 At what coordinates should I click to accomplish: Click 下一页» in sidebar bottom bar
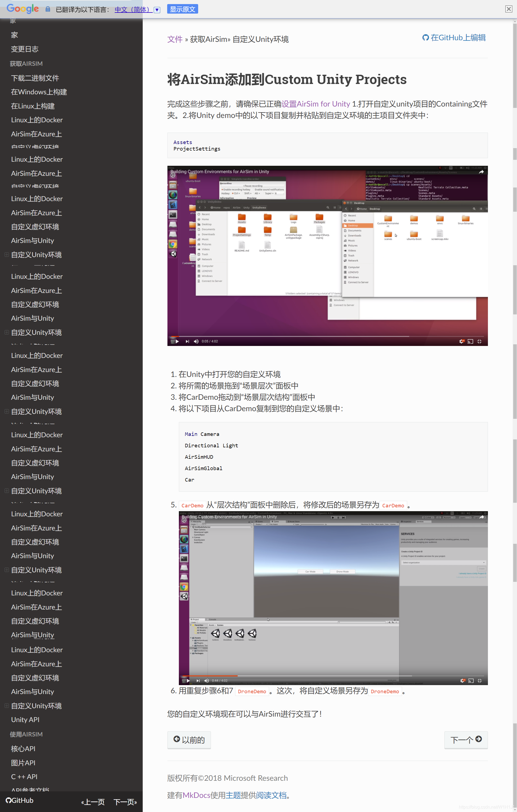[x=125, y=802]
